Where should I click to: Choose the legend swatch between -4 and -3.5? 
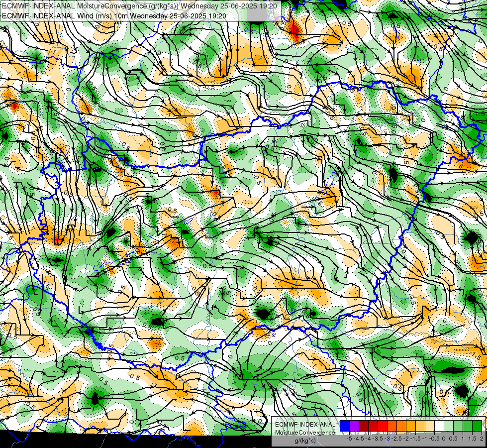[x=373, y=426]
